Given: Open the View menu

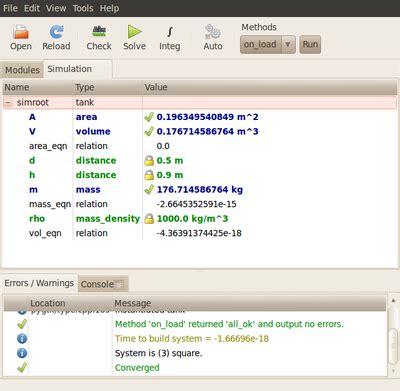Looking at the screenshot, I should (x=56, y=8).
